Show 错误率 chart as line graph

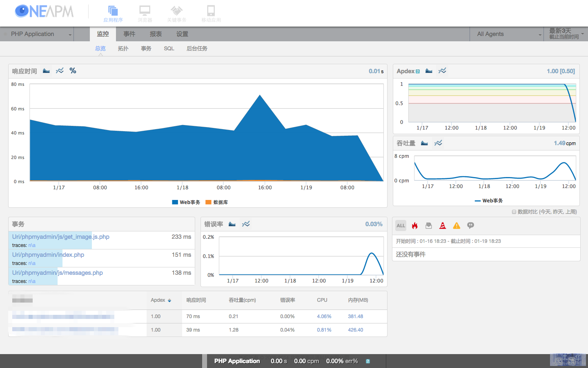(x=246, y=224)
